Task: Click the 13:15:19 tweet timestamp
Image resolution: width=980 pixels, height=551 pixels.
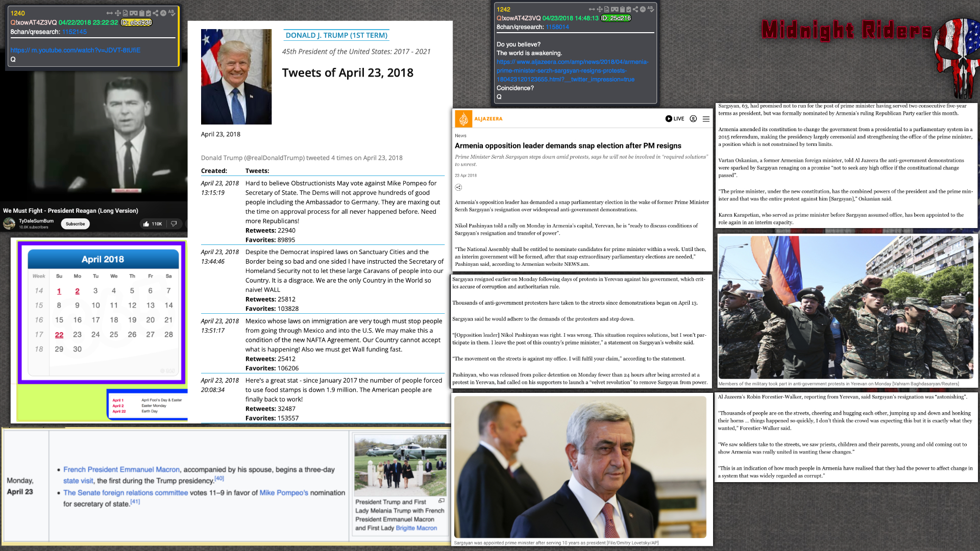Action: pos(212,193)
